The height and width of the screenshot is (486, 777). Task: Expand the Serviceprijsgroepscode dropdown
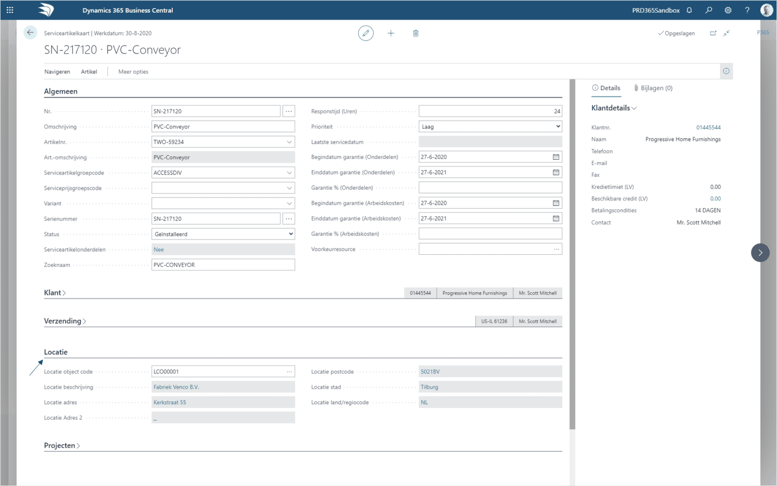tap(289, 188)
